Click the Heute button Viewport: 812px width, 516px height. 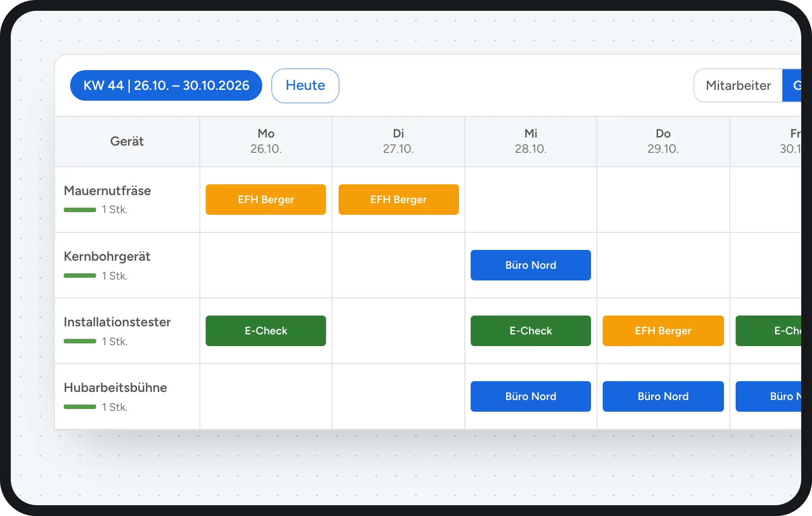pyautogui.click(x=305, y=85)
